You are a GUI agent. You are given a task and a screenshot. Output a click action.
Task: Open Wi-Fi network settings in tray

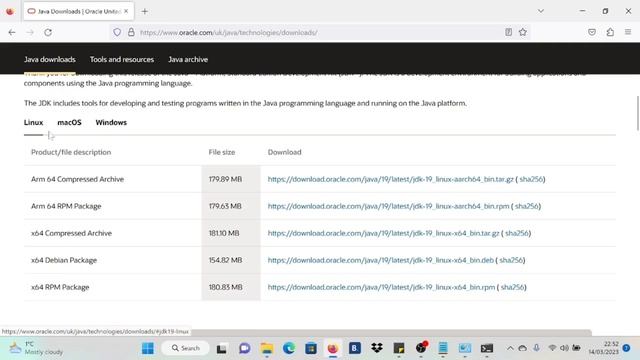click(x=552, y=348)
